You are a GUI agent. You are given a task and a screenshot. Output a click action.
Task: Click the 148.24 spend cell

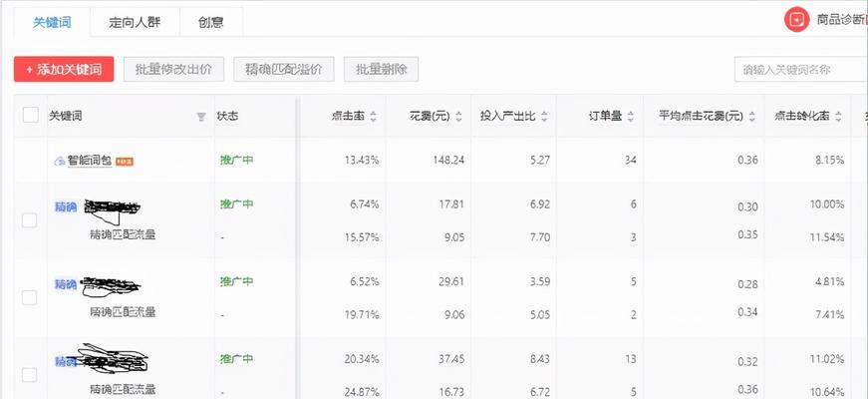[x=448, y=161]
